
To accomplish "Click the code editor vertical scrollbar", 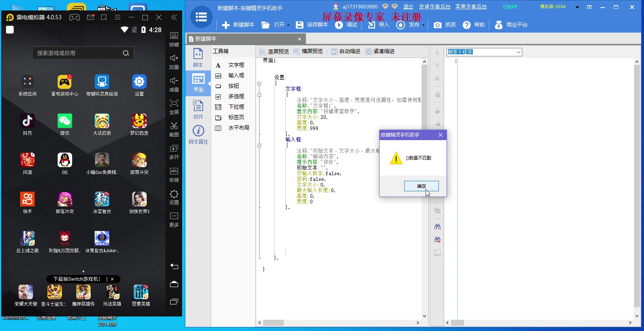I will point(424,188).
